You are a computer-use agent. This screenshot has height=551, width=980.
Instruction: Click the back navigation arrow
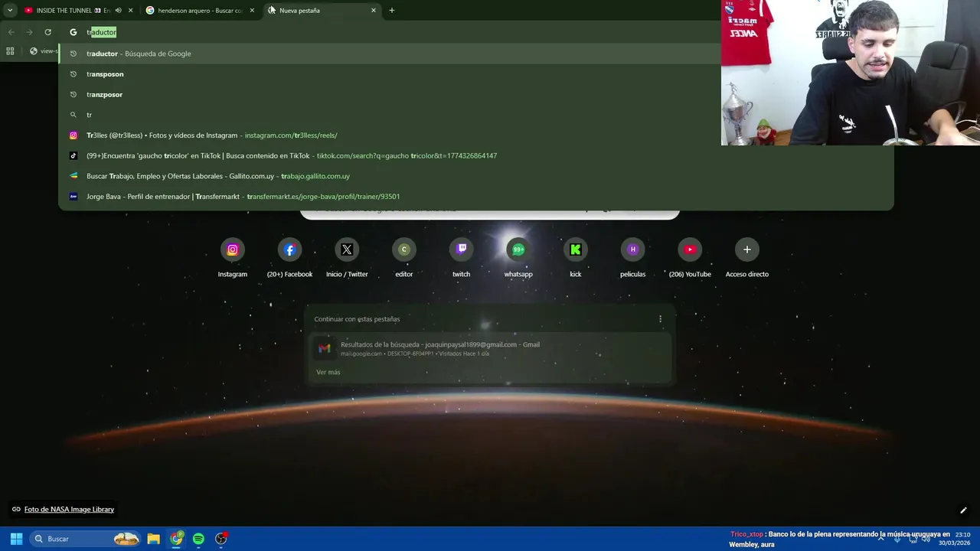point(11,32)
